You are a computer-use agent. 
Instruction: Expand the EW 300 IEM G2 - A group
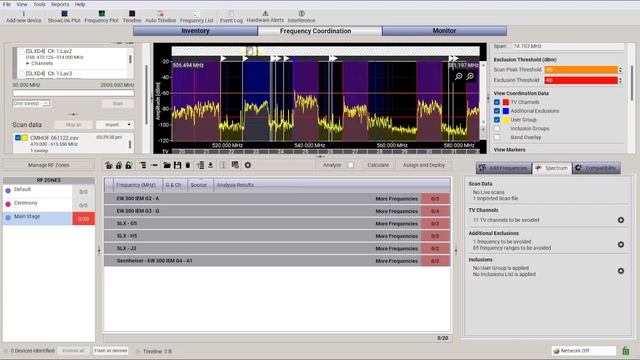click(277, 198)
